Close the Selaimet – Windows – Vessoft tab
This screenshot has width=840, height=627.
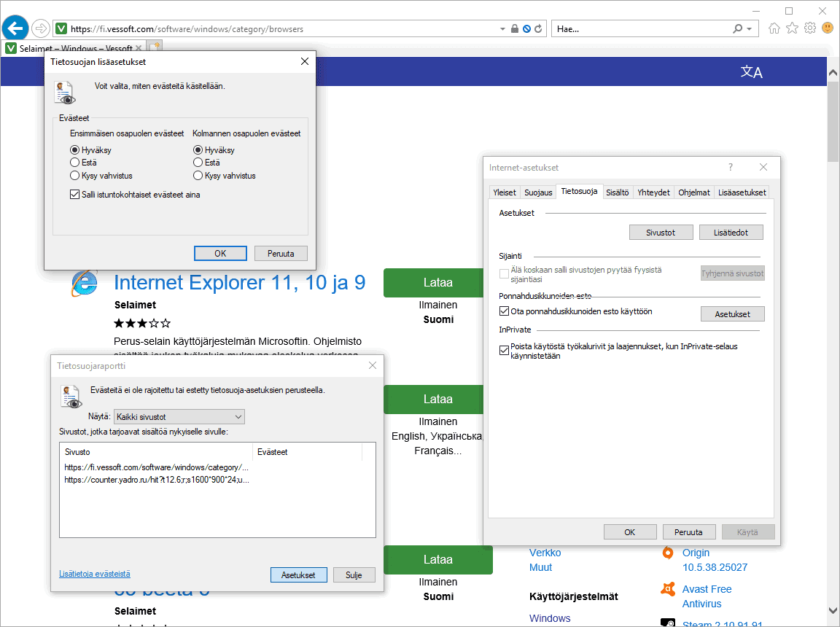point(139,48)
